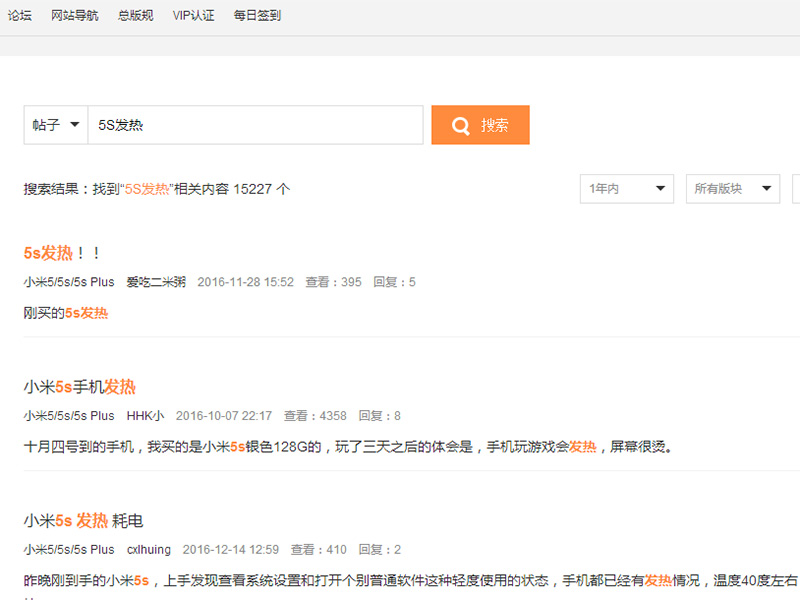Click the date 2016-11-28 15:52
Screen dimensions: 800x600
point(245,282)
